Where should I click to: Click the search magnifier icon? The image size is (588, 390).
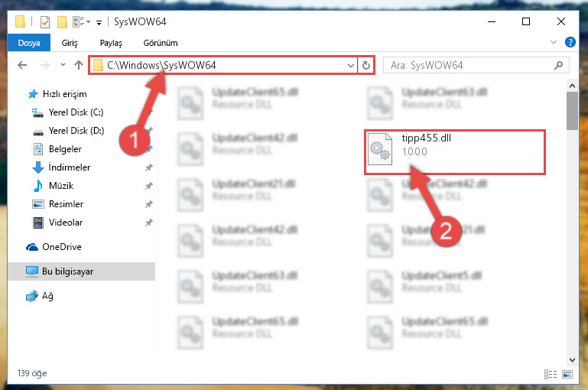point(558,66)
